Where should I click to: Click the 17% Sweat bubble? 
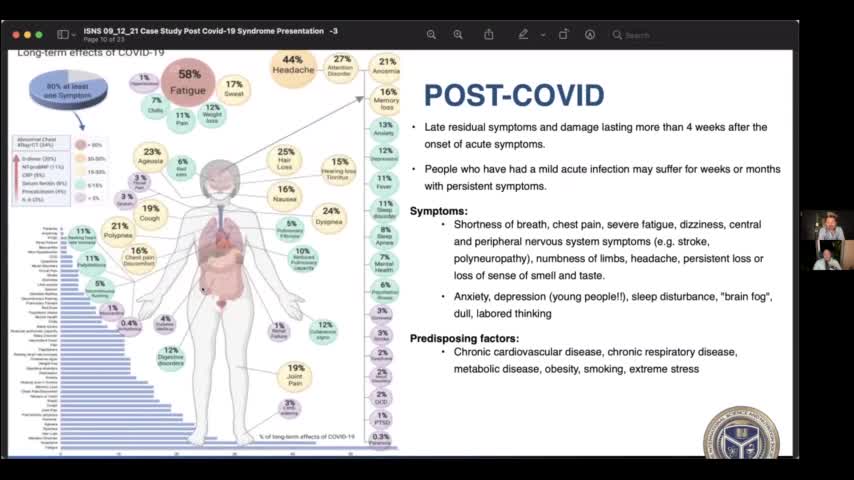click(234, 89)
